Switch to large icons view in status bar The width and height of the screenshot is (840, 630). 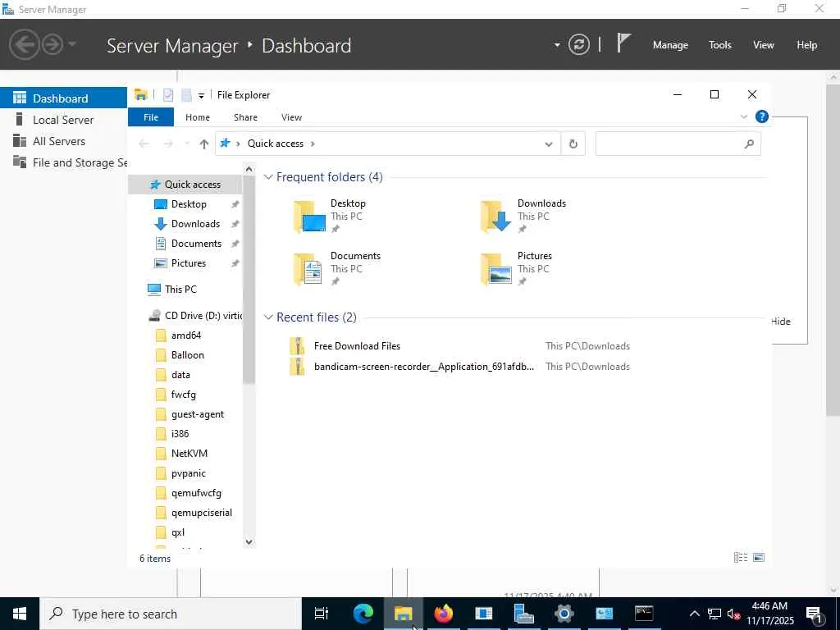(x=759, y=558)
